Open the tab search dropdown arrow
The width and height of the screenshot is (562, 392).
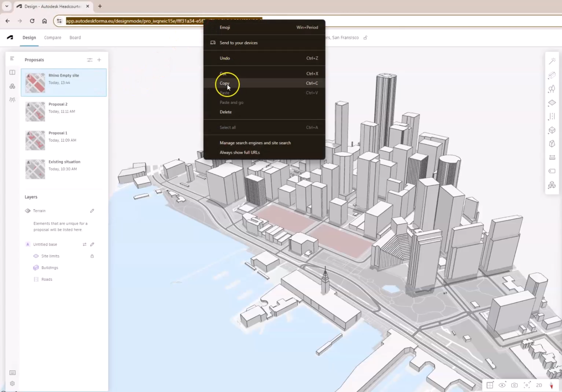click(x=7, y=6)
